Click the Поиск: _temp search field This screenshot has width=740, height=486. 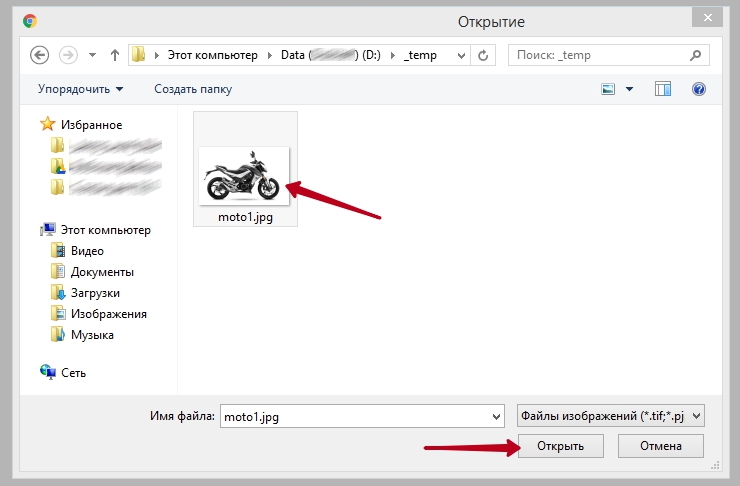click(x=610, y=55)
